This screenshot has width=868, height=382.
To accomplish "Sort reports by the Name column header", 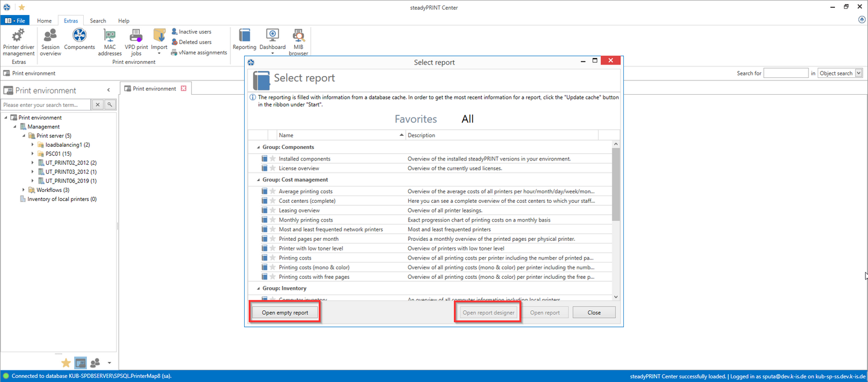I will pos(341,135).
